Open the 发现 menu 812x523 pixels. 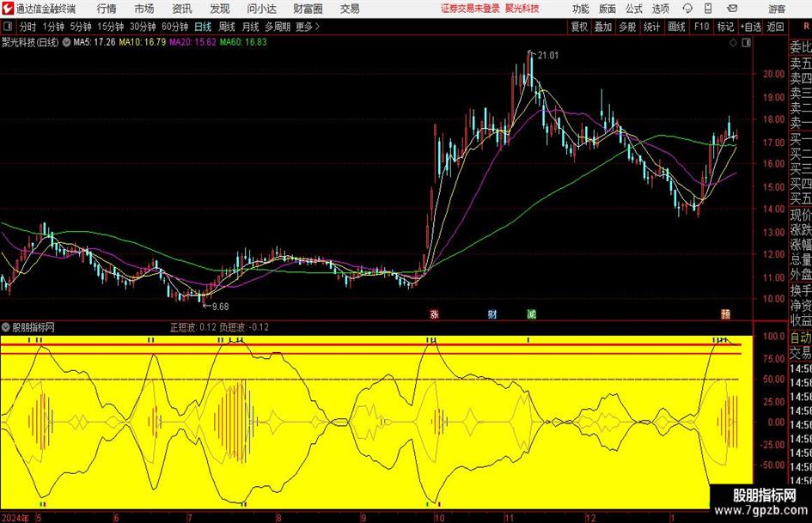(220, 9)
